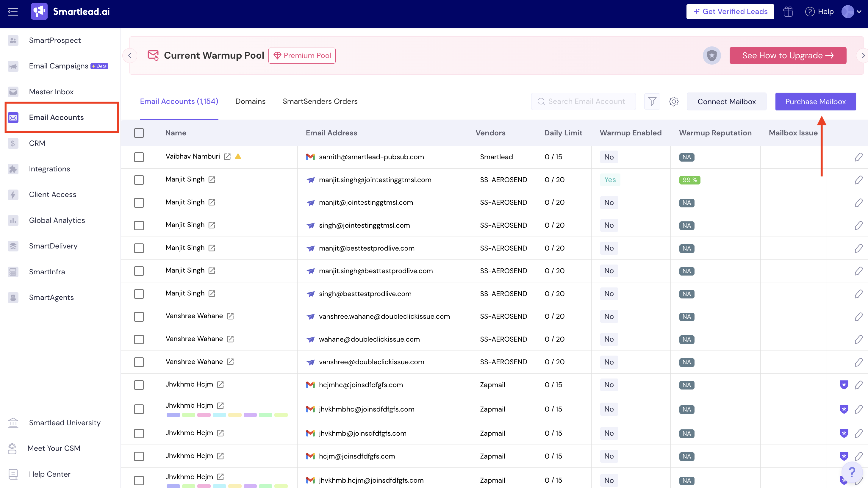Click the gift box icon in header
The image size is (868, 488).
[788, 12]
